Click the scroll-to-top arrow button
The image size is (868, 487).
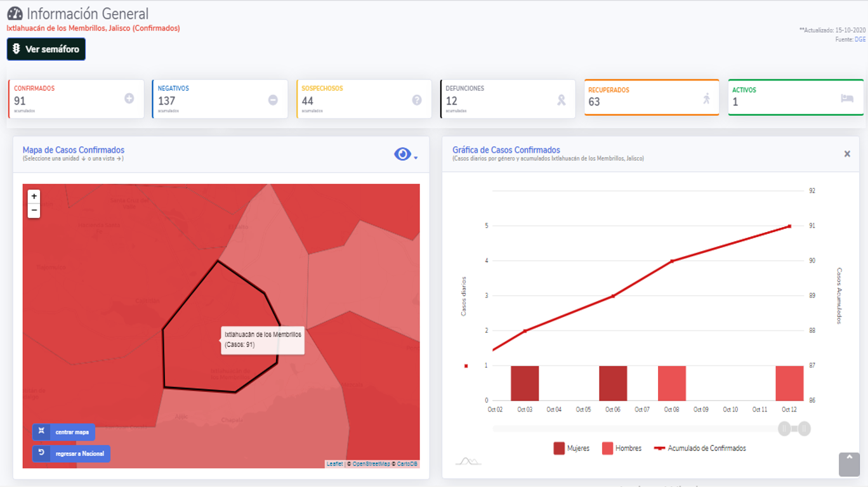point(849,464)
